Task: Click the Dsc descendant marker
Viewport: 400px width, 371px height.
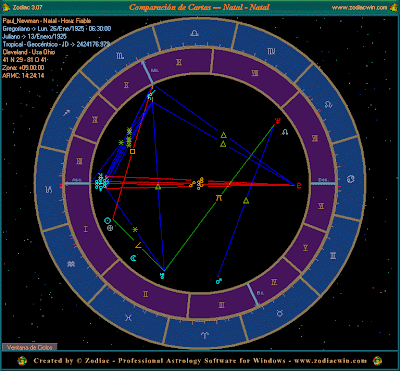Action: click(323, 183)
